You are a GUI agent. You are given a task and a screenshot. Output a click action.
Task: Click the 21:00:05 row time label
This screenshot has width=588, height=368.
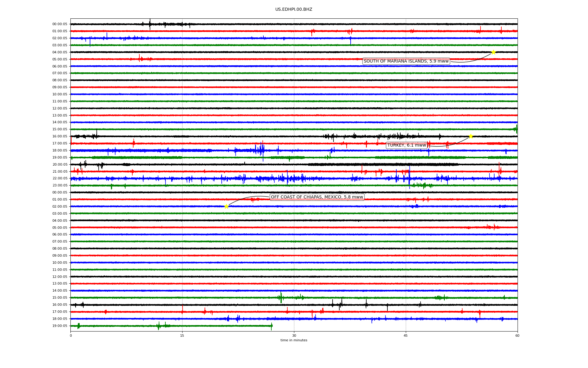pyautogui.click(x=60, y=171)
